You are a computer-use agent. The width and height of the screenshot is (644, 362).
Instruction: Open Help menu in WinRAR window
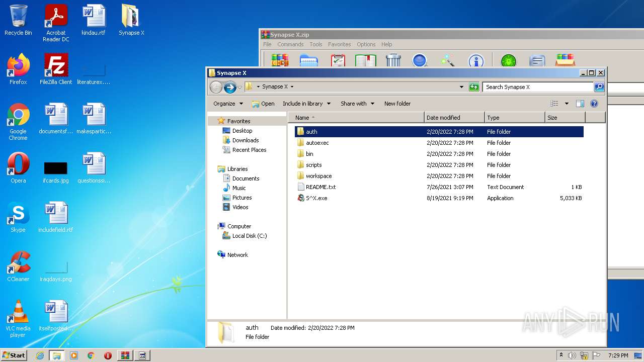pos(386,44)
